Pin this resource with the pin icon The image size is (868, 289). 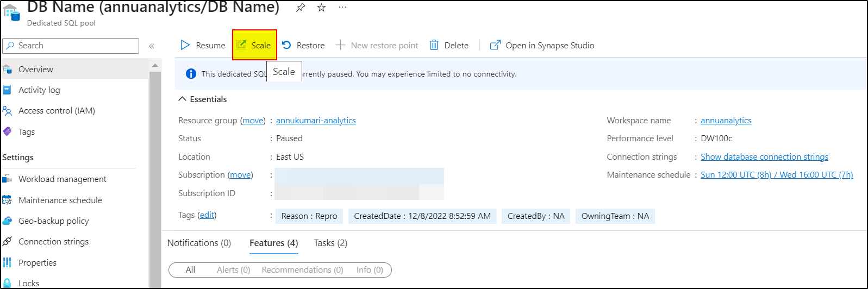pos(301,8)
